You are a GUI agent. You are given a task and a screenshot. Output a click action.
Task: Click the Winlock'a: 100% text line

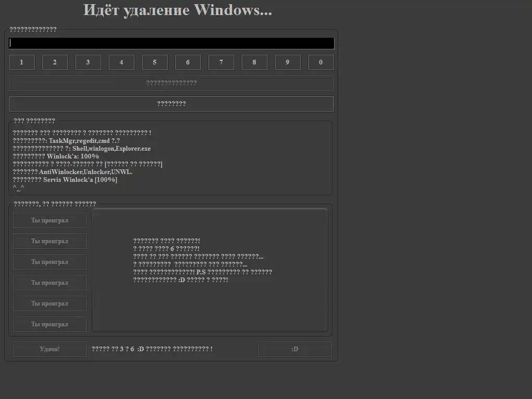56,156
